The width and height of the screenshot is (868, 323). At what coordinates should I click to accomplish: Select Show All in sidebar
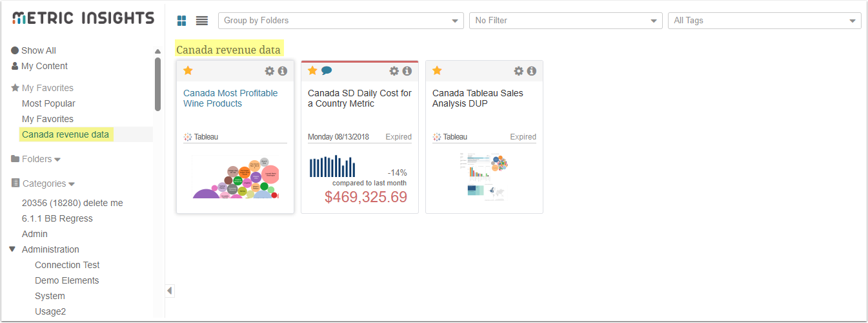point(38,50)
